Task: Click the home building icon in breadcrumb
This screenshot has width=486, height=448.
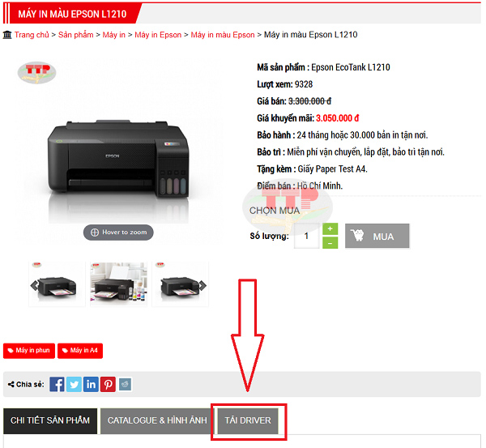Action: (x=7, y=35)
